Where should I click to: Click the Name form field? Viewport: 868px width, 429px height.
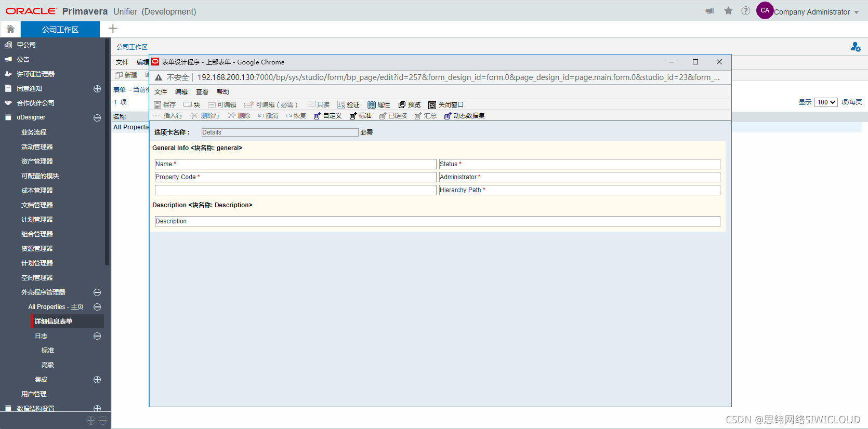pyautogui.click(x=295, y=164)
